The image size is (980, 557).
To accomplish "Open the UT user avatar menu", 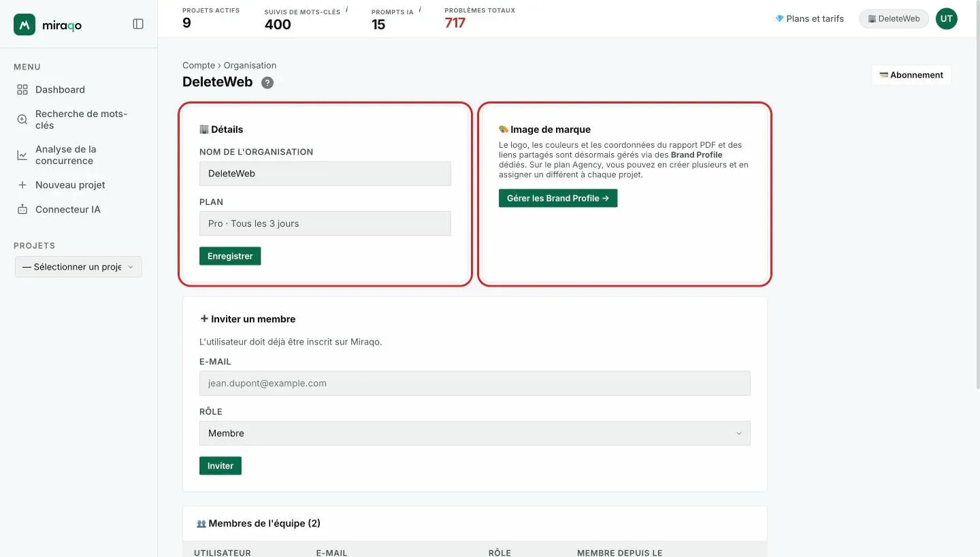I will point(946,19).
